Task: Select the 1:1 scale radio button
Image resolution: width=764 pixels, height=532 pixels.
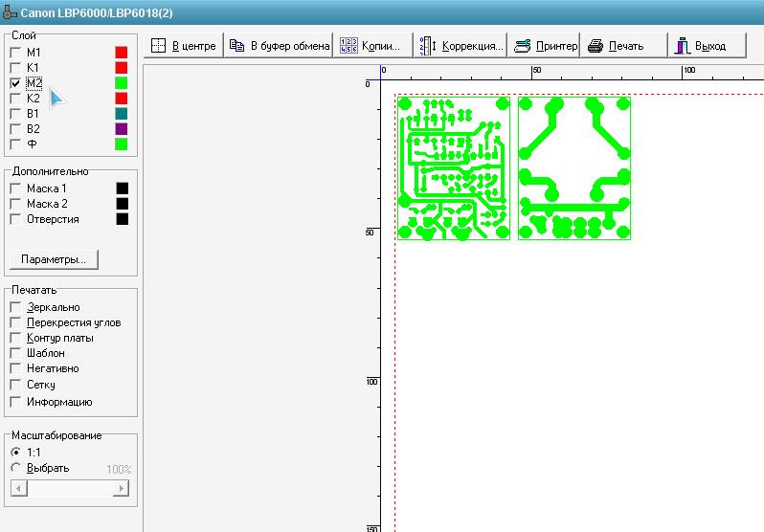Action: pyautogui.click(x=15, y=452)
